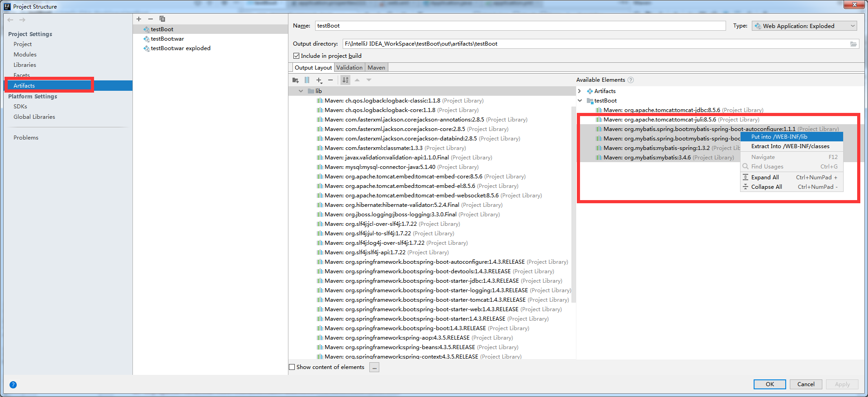Viewport: 868px width, 397px height.
Task: Create archive in output layout toolbar
Action: 307,80
